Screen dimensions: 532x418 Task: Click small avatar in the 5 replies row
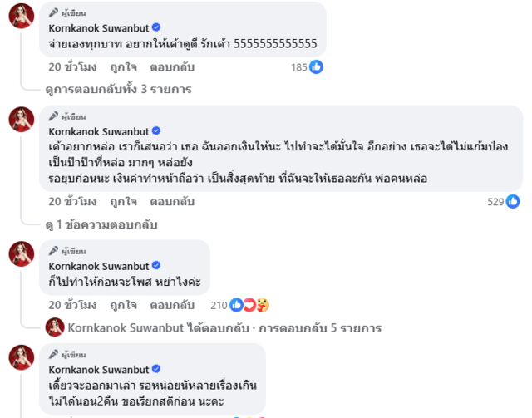click(55, 327)
